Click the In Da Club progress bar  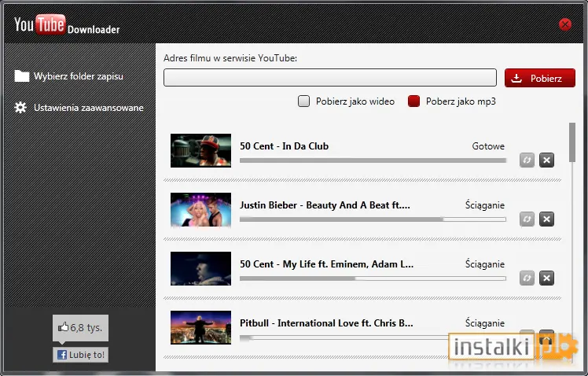tap(373, 160)
